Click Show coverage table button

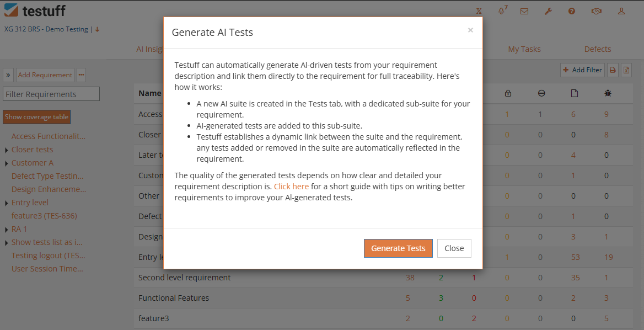pyautogui.click(x=36, y=116)
